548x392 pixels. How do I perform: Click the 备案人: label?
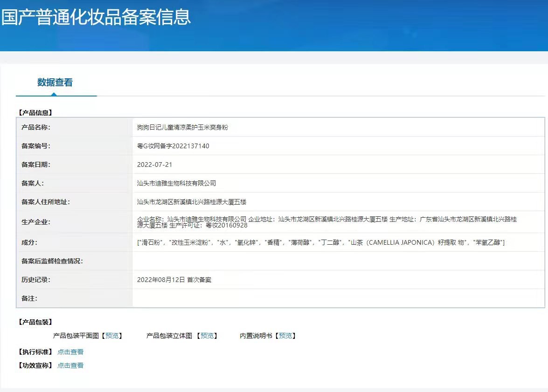tap(33, 183)
